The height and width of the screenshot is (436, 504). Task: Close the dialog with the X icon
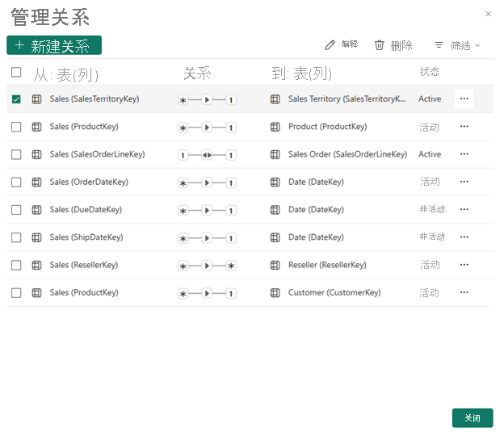(x=488, y=14)
